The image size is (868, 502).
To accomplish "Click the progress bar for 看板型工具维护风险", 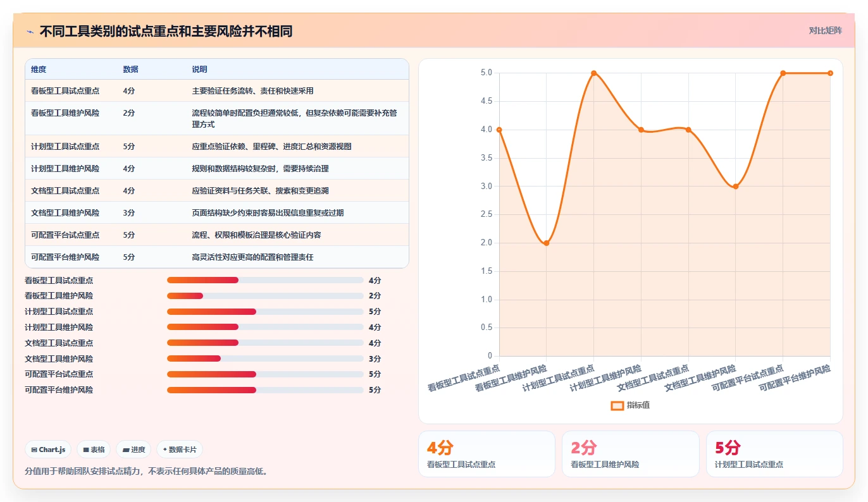I will tap(265, 296).
